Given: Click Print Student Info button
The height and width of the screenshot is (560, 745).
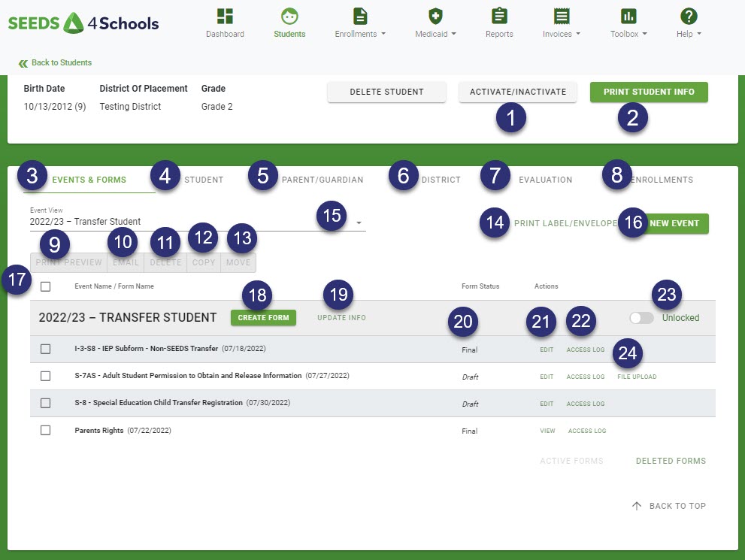Looking at the screenshot, I should coord(649,92).
